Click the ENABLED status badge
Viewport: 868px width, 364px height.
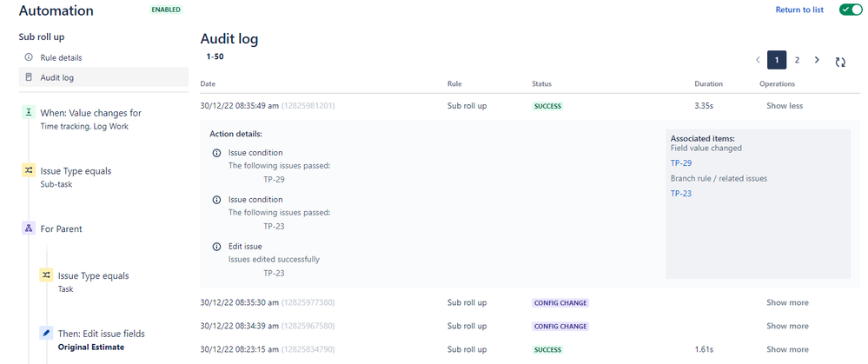[166, 10]
